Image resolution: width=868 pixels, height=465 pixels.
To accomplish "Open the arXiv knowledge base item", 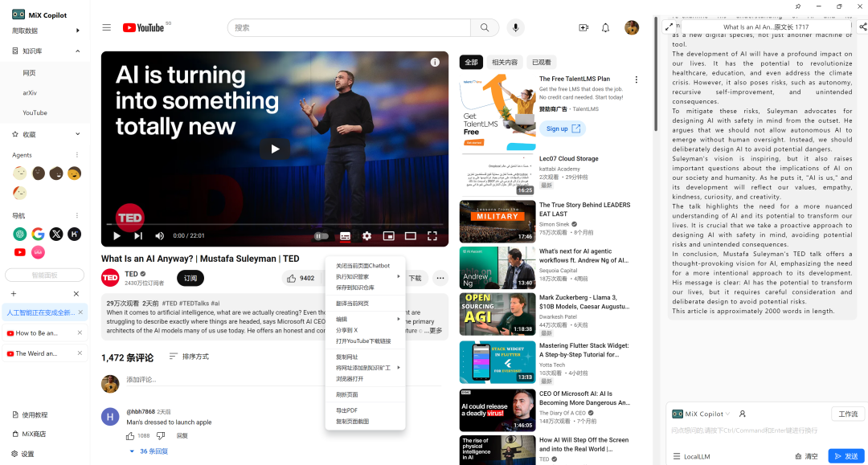I will click(30, 93).
